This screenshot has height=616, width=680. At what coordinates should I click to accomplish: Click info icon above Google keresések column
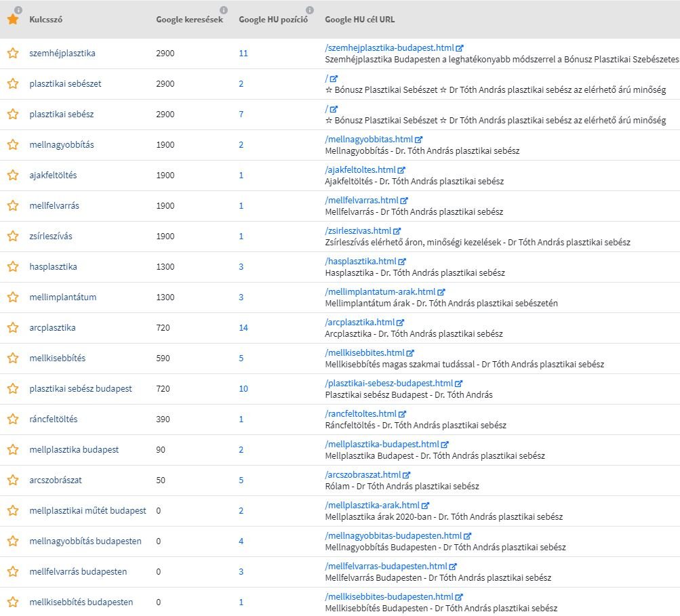pyautogui.click(x=224, y=10)
